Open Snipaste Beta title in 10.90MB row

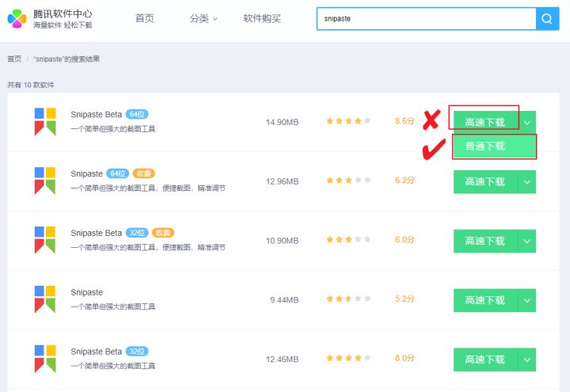tap(97, 233)
